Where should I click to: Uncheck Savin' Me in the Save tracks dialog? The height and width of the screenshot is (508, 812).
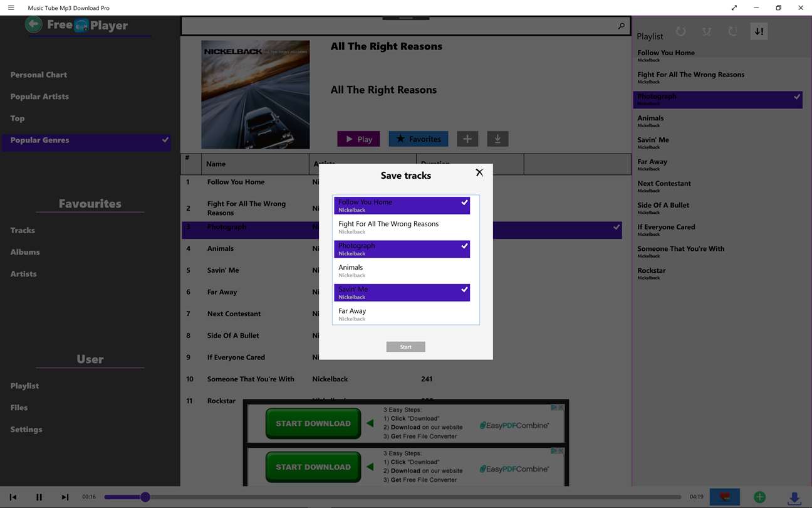pyautogui.click(x=402, y=293)
